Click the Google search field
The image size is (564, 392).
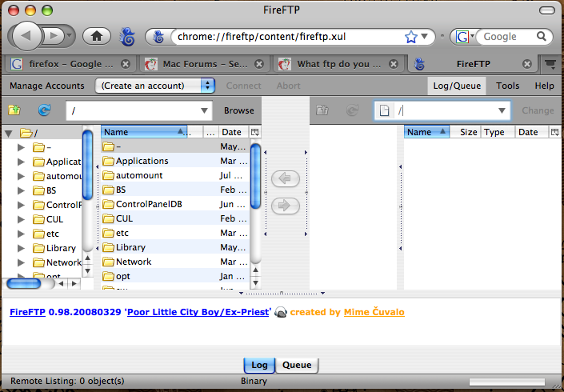[507, 37]
